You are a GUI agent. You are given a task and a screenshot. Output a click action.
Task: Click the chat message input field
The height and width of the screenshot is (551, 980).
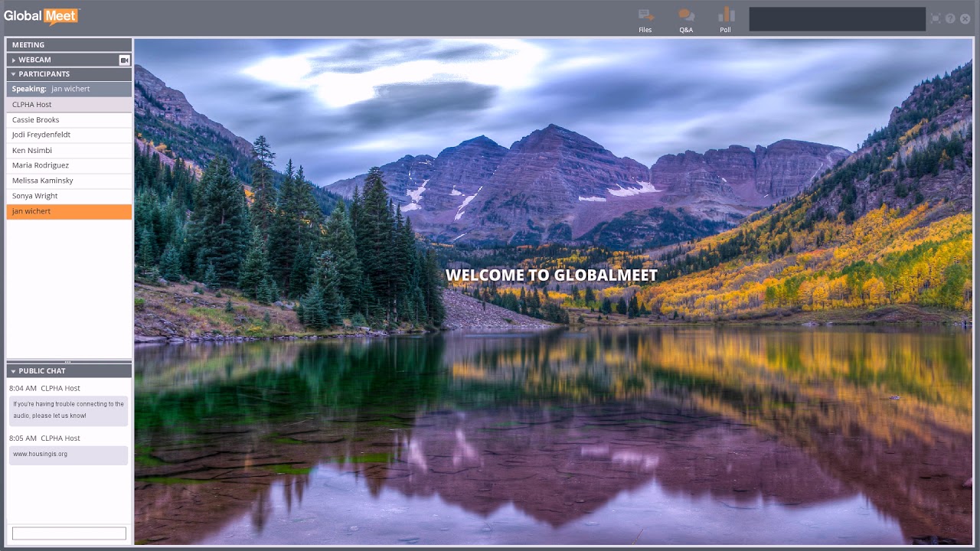click(x=69, y=533)
